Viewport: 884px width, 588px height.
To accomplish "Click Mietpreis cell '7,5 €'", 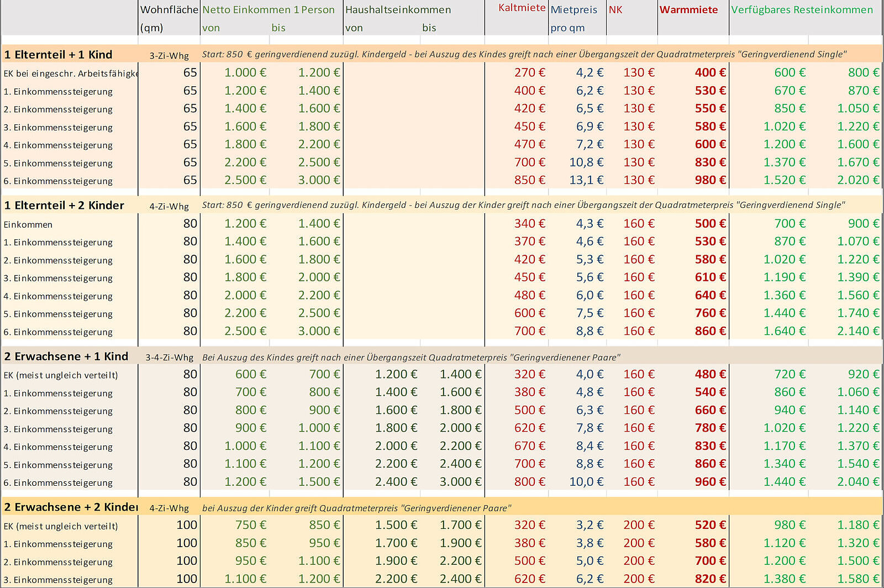I will [x=590, y=313].
